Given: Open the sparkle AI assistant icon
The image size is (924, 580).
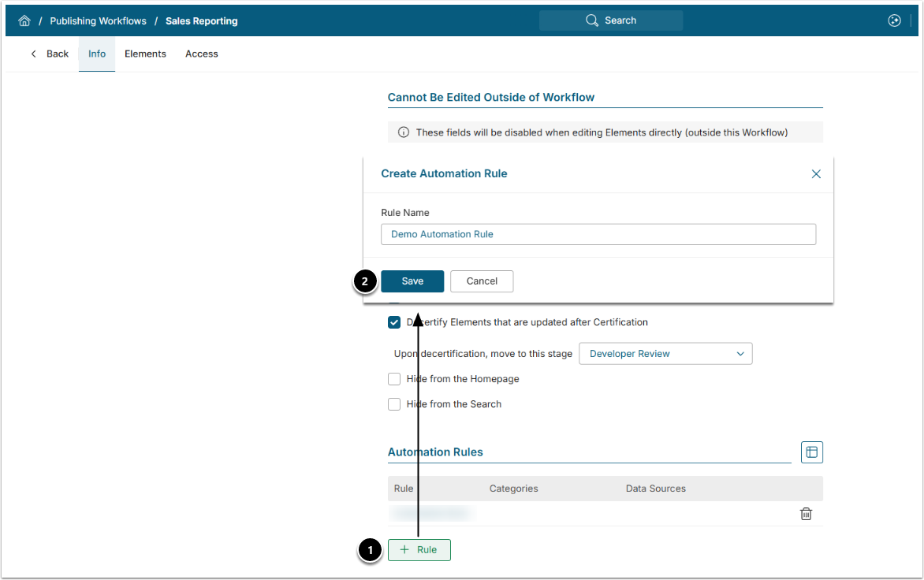Looking at the screenshot, I should (x=894, y=21).
